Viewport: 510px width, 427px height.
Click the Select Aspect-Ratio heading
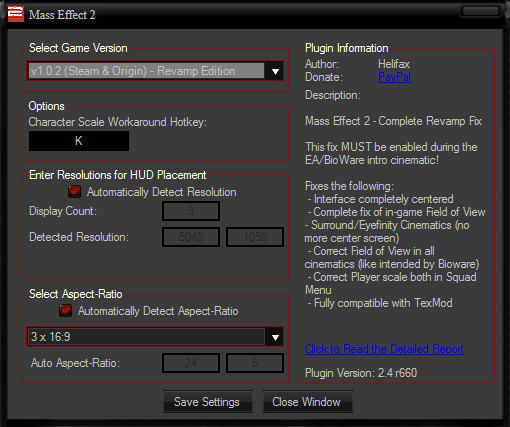point(76,294)
